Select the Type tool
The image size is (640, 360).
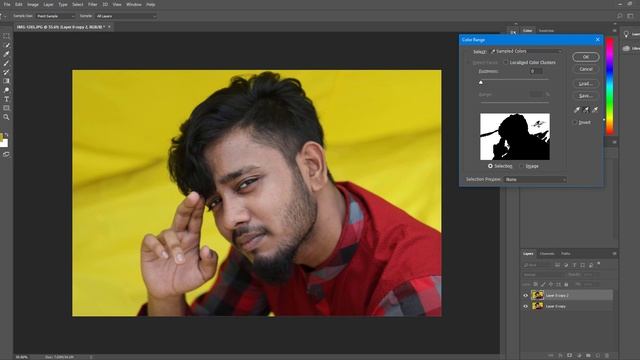pyautogui.click(x=6, y=99)
